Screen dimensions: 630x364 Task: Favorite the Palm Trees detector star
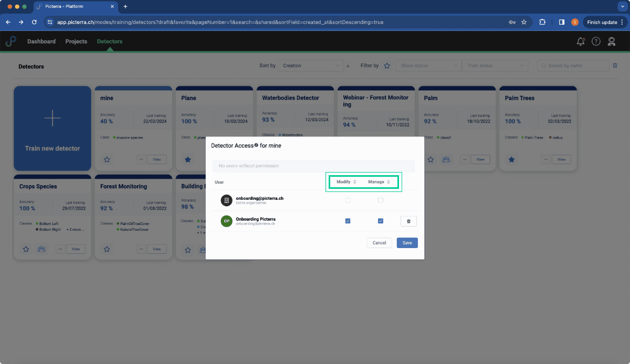point(511,159)
